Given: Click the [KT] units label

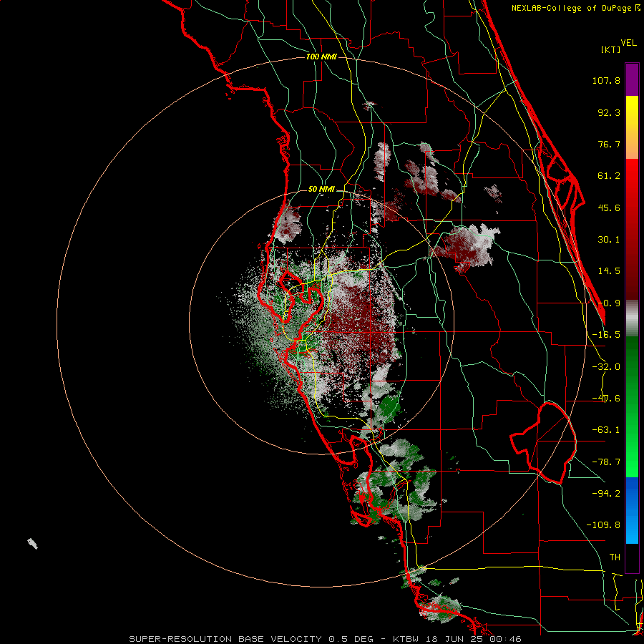Looking at the screenshot, I should [x=610, y=50].
